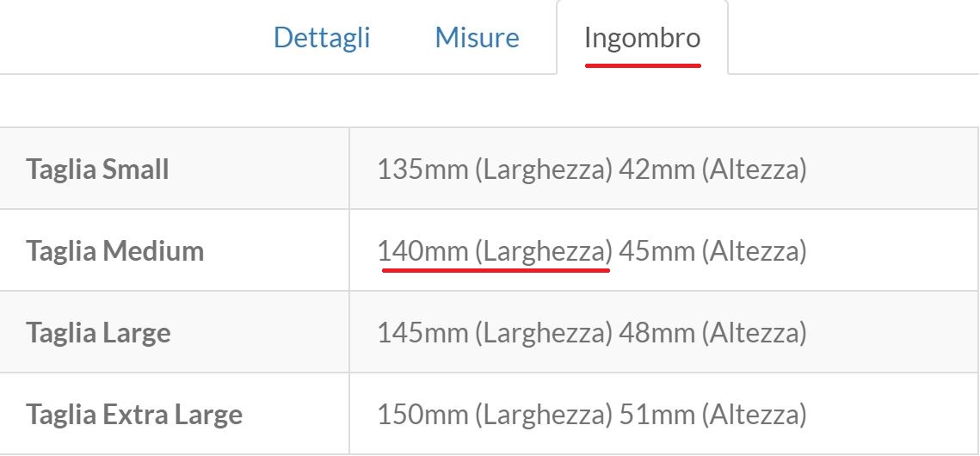Click the word Altezza in the Extra Large row
The width and height of the screenshot is (980, 456).
pyautogui.click(x=754, y=415)
